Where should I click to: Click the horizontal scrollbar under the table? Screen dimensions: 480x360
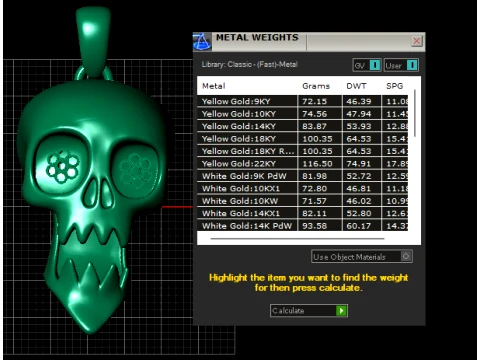click(x=297, y=239)
